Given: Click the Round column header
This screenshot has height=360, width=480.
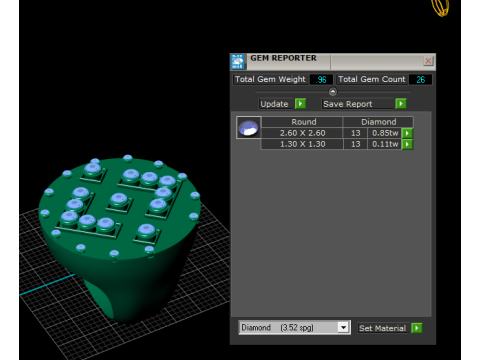Looking at the screenshot, I should tap(302, 122).
